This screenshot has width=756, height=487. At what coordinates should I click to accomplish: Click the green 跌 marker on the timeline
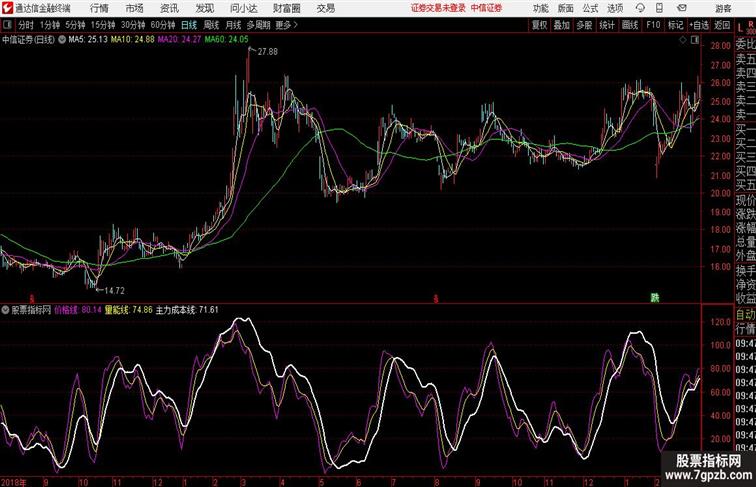click(654, 298)
